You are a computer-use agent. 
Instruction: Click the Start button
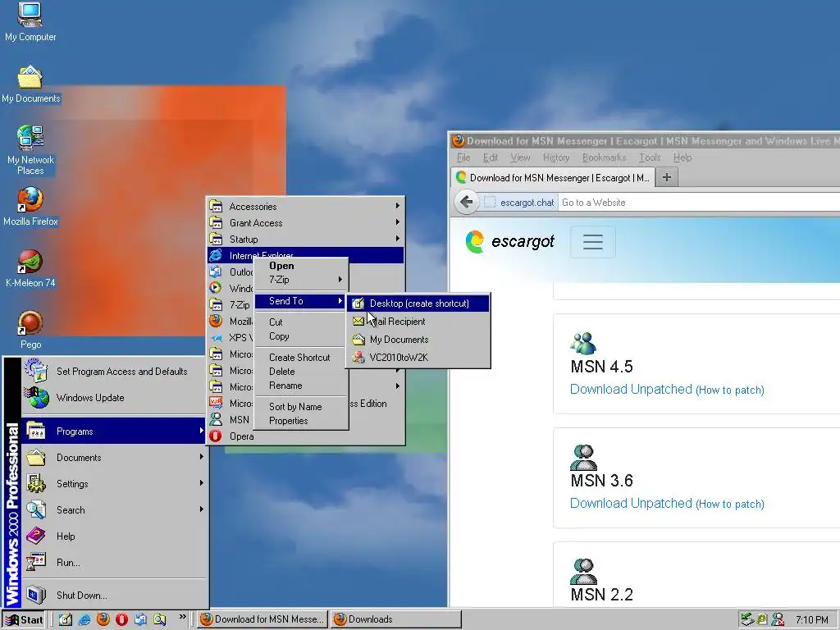pos(25,620)
